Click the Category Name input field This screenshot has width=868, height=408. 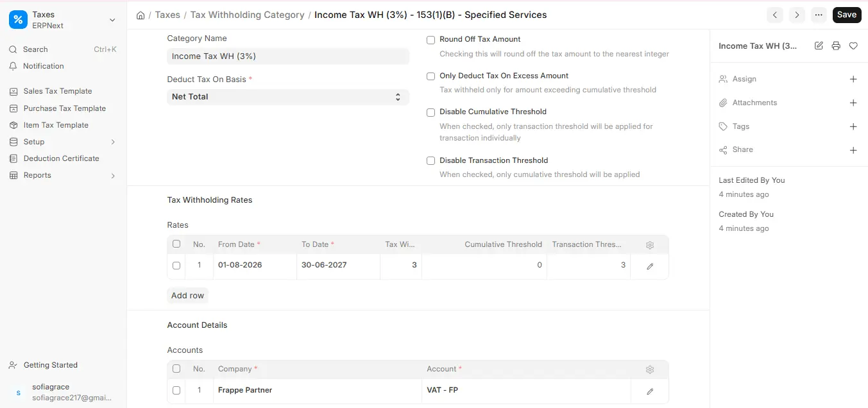coord(288,56)
